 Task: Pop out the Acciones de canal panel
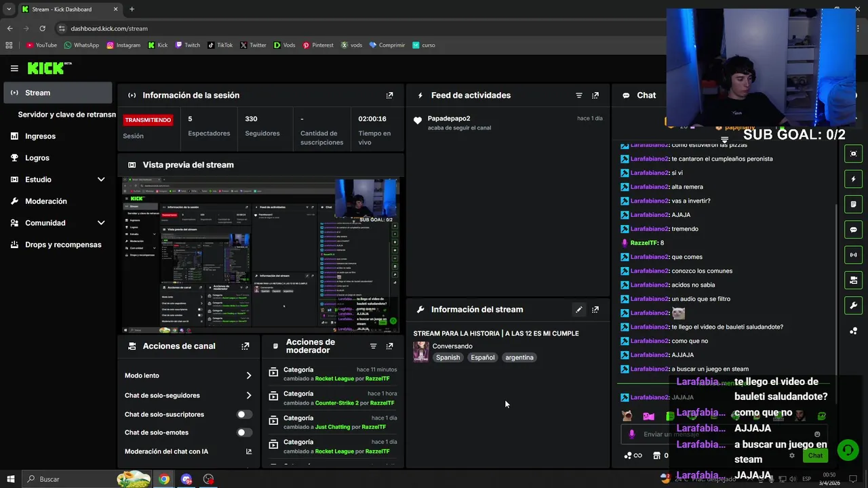245,346
